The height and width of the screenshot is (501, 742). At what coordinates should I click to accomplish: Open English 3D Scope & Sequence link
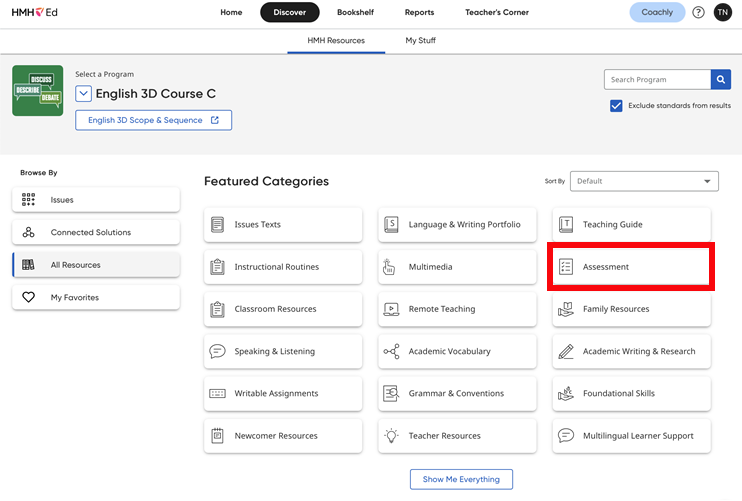[x=153, y=120]
